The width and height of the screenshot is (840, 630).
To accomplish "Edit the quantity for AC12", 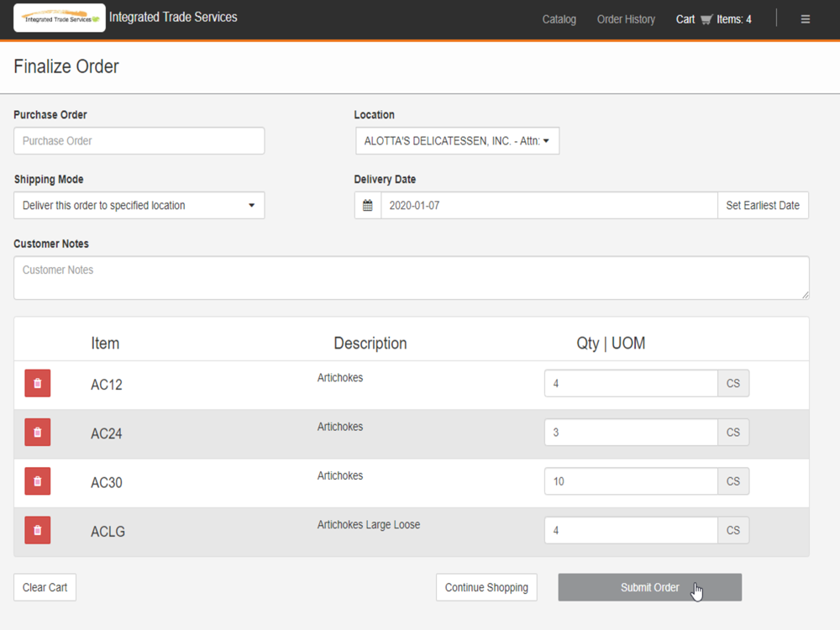I will [631, 383].
